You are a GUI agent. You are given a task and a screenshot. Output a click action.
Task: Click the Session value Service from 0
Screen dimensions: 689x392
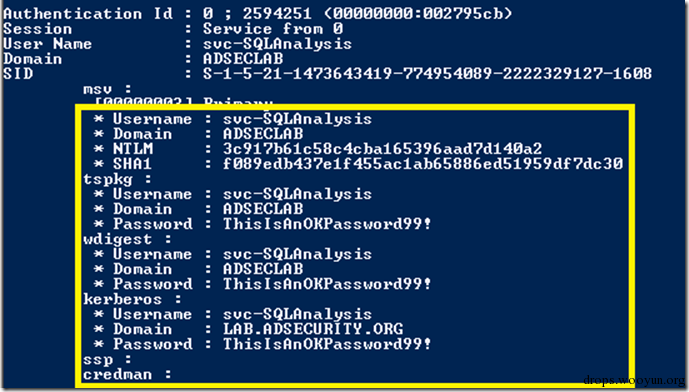[x=272, y=29]
